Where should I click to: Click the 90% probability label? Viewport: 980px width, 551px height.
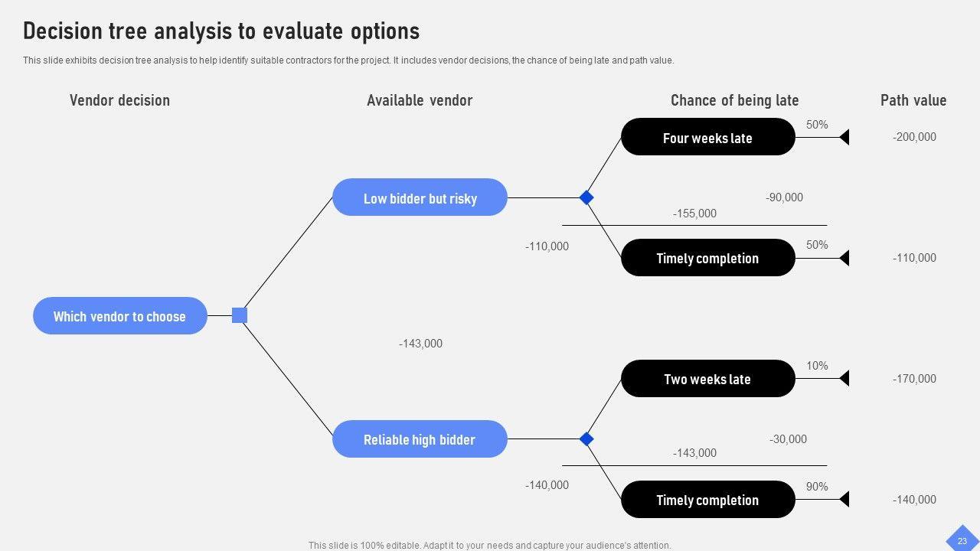(817, 487)
